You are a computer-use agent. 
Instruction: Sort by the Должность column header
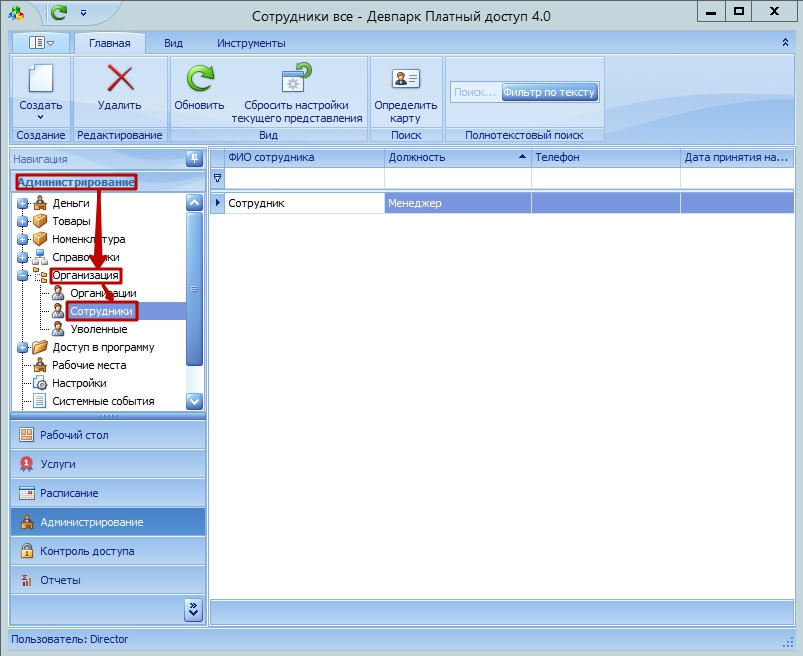point(456,157)
